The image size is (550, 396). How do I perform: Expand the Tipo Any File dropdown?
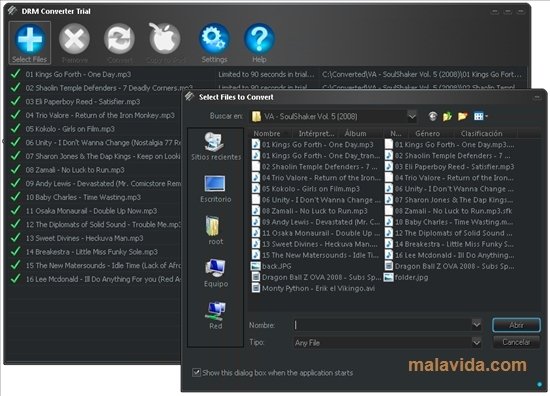(476, 342)
